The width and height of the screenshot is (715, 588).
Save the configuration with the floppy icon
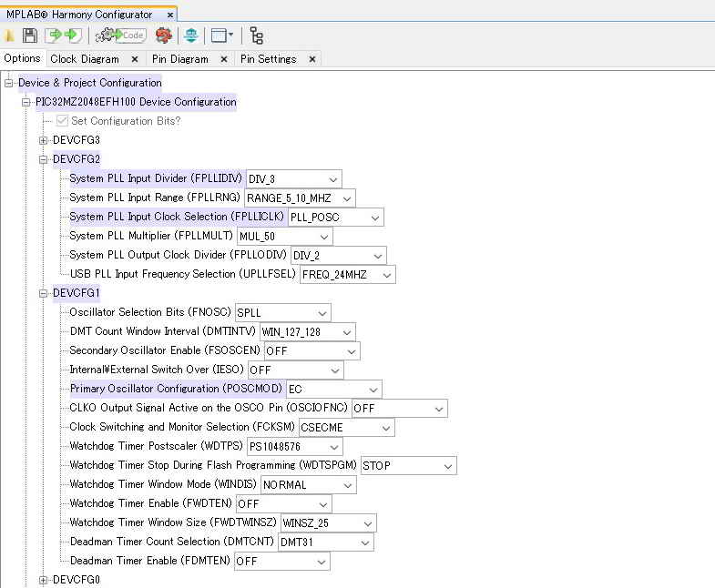(30, 35)
